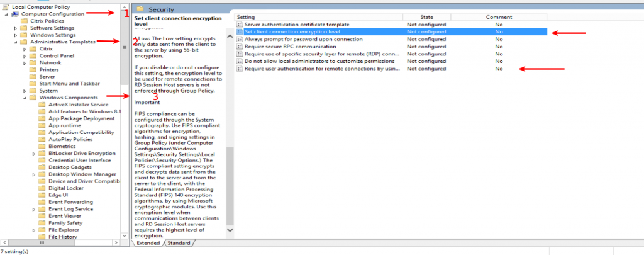This screenshot has height=255, width=644.
Task: Click the System folder icon
Action: tap(33, 91)
